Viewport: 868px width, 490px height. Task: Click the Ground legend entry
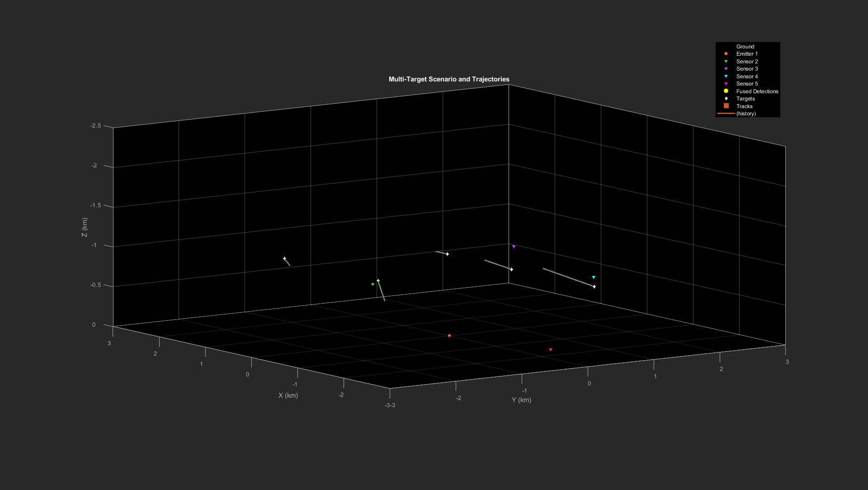click(x=745, y=47)
